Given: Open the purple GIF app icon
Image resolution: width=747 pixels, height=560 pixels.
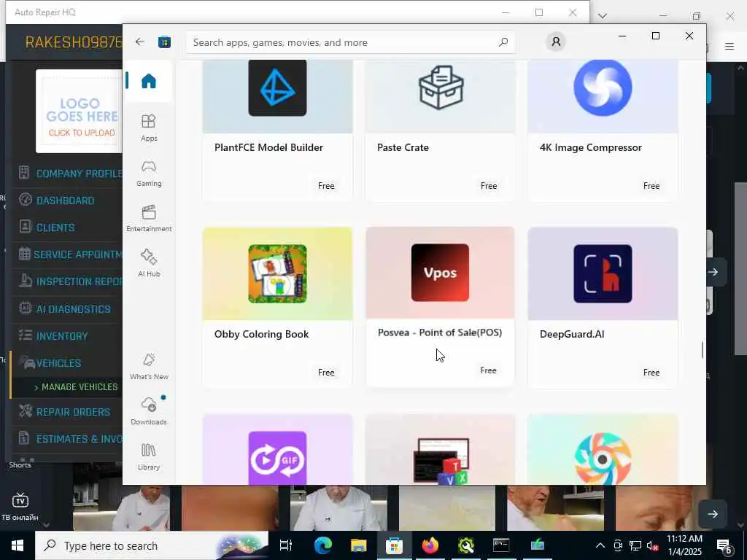Looking at the screenshot, I should click(277, 458).
